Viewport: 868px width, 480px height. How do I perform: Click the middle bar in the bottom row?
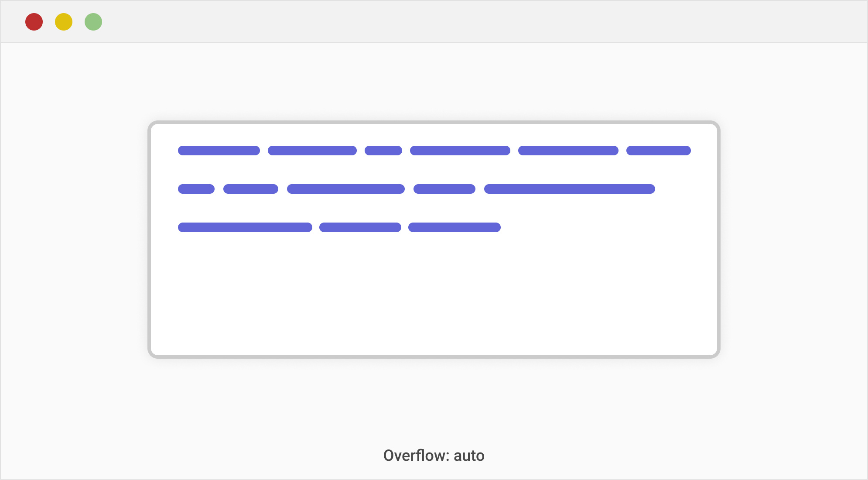point(360,227)
